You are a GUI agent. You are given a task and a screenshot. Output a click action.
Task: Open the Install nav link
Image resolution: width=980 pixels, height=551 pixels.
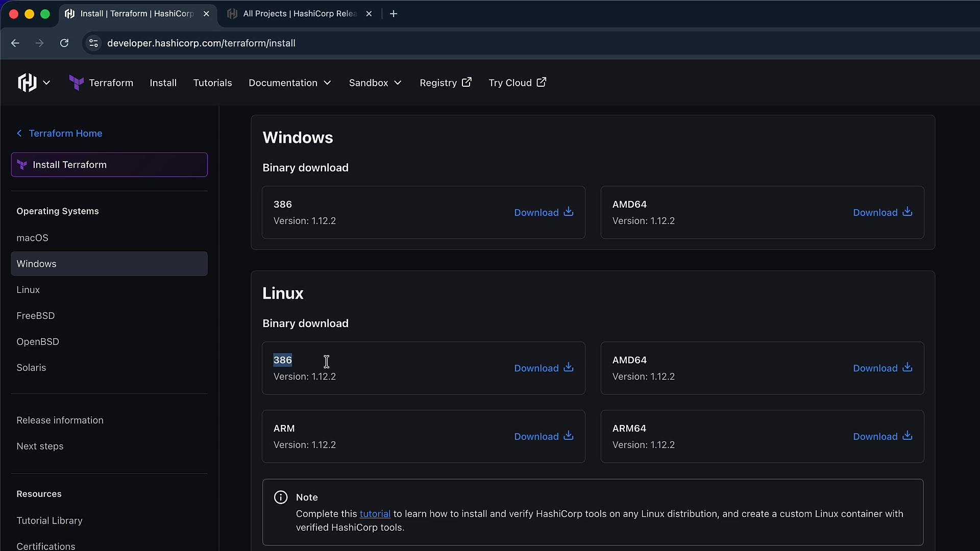pyautogui.click(x=163, y=83)
